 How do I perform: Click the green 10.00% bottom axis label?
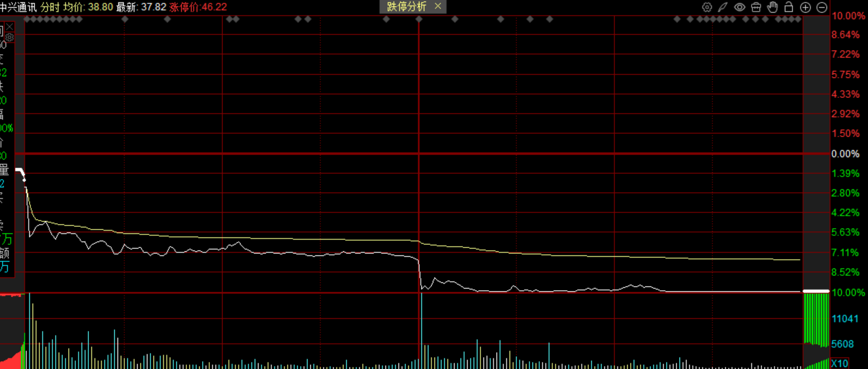(x=848, y=292)
